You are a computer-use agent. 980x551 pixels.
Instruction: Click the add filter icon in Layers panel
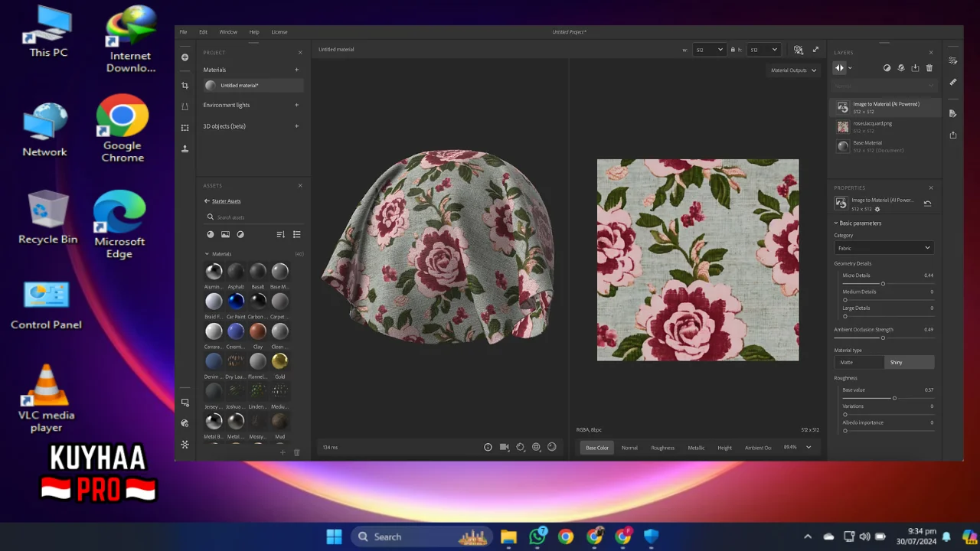pos(887,68)
